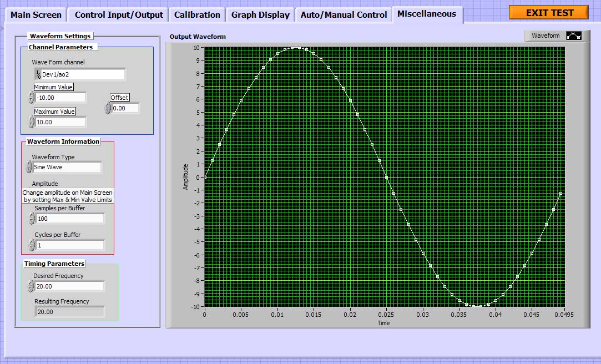Click the Wave Form channel field Dev1/ao2

pyautogui.click(x=80, y=74)
